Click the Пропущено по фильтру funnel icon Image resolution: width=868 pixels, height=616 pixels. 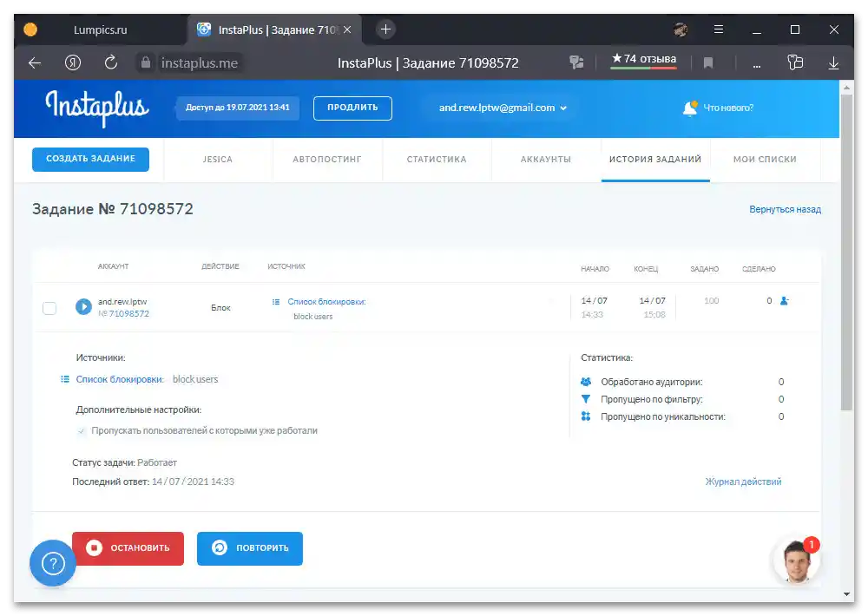click(x=586, y=399)
